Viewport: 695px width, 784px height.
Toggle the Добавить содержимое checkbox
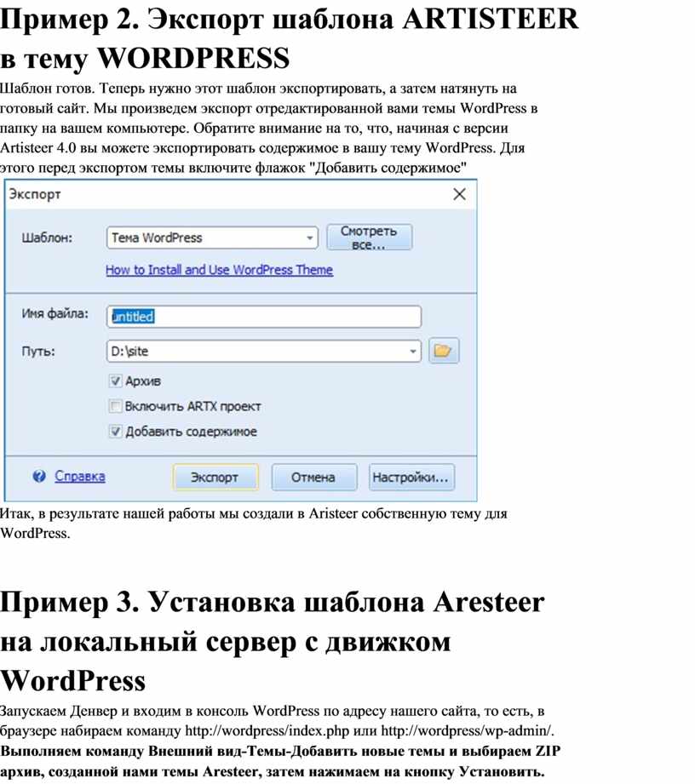click(x=115, y=431)
